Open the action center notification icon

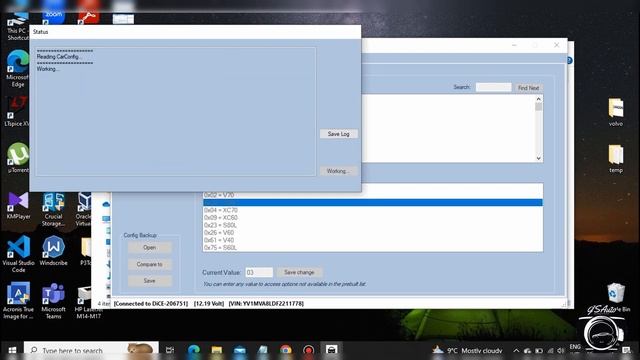627,351
